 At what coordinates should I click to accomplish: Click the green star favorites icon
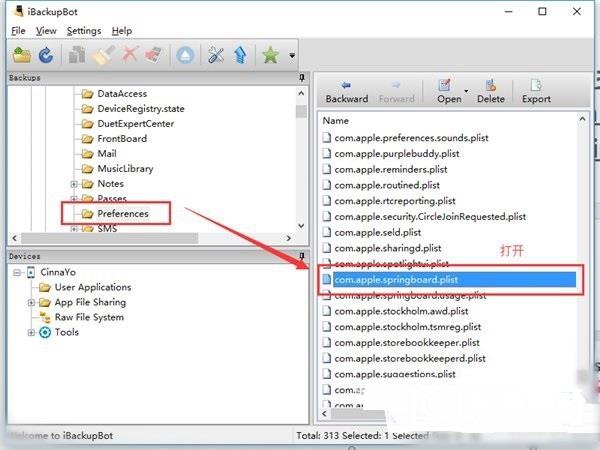click(270, 56)
